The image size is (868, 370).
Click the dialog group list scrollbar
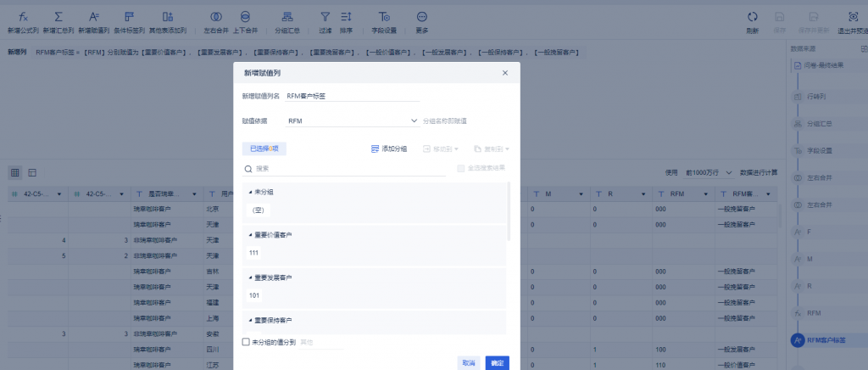(x=509, y=211)
